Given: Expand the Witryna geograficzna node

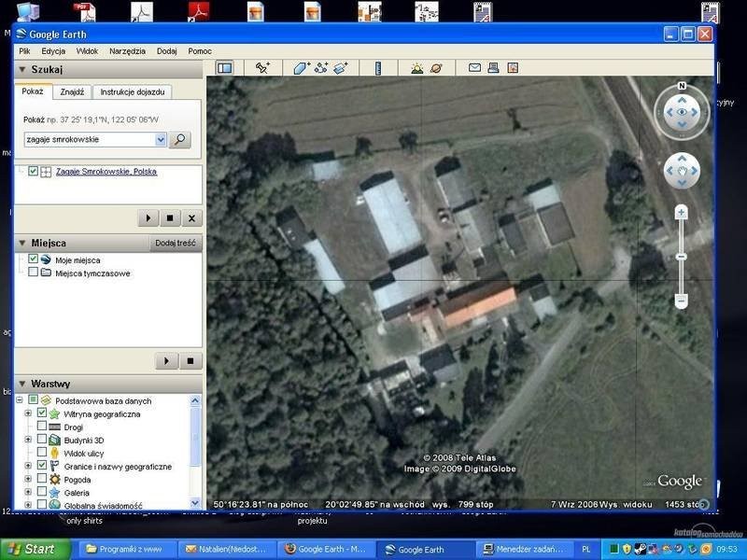Looking at the screenshot, I should click(28, 413).
